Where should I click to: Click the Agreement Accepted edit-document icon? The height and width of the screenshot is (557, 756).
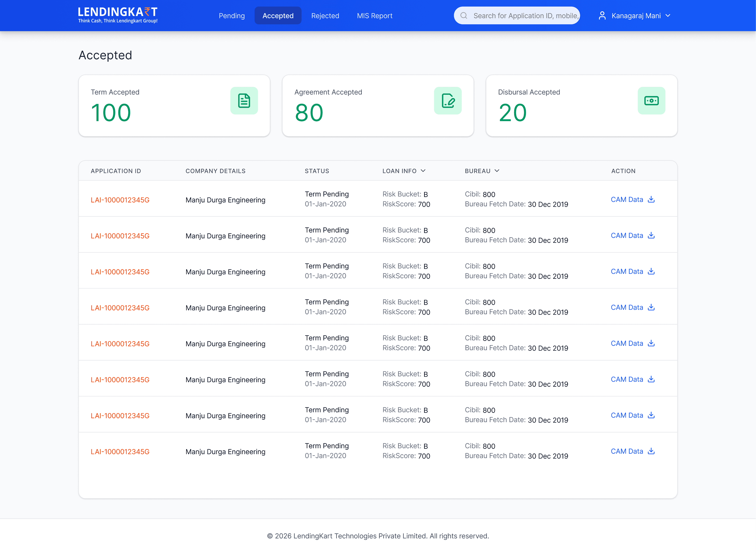[x=448, y=100]
